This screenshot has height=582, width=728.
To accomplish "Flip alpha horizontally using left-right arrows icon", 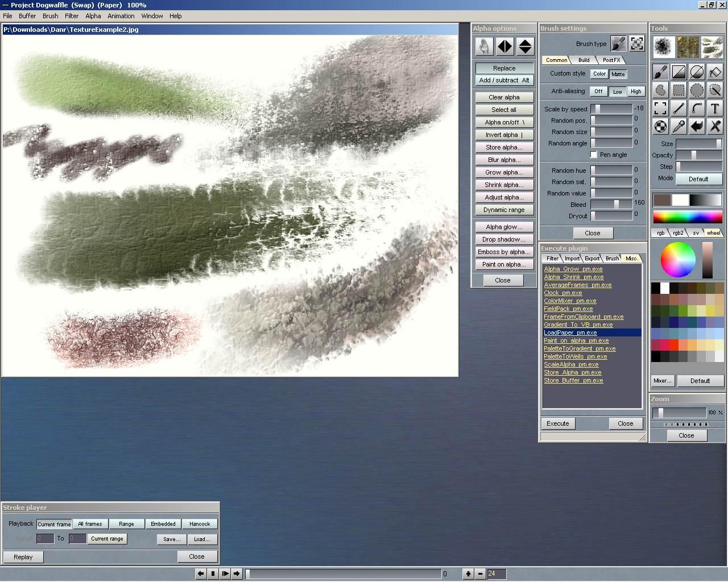I will (504, 46).
